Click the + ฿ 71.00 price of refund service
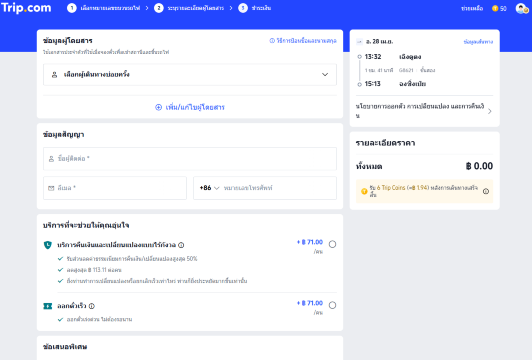The image size is (532, 360). [x=310, y=242]
